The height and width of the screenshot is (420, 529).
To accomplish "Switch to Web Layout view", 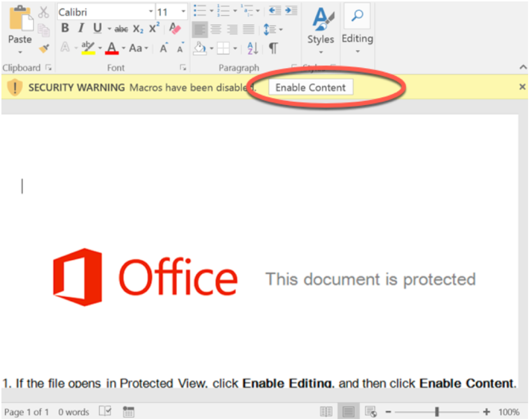I will pyautogui.click(x=371, y=412).
